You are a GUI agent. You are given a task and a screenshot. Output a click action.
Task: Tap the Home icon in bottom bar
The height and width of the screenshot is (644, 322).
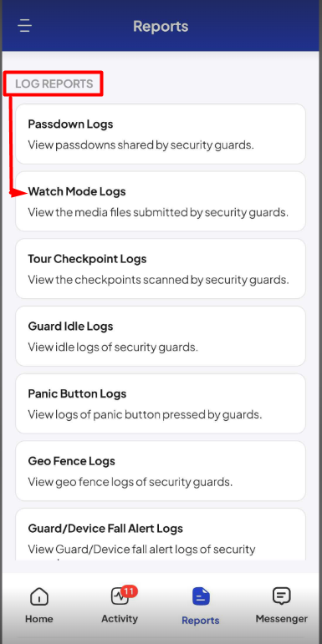click(39, 597)
